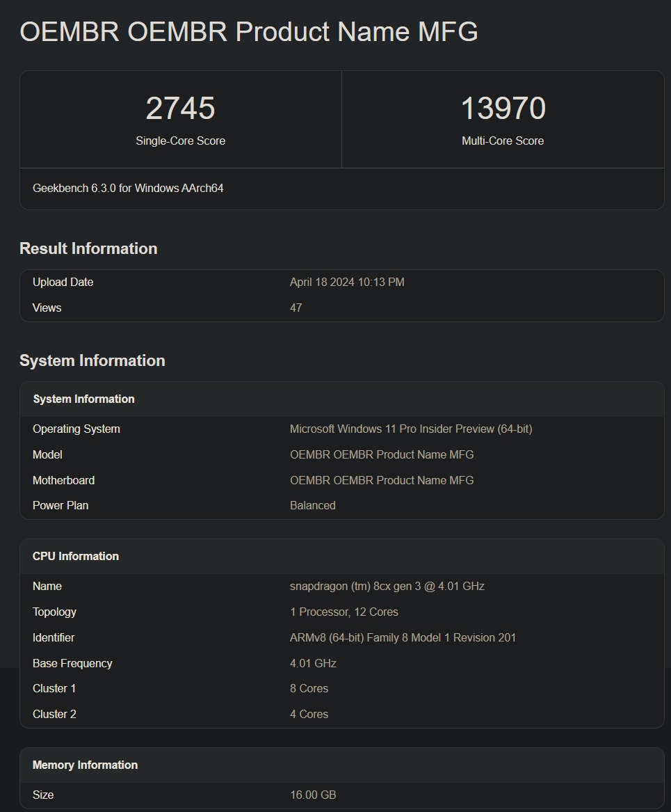Screen dimensions: 671x812
Task: Select the upload date April 18 2024 value
Action: [x=347, y=282]
